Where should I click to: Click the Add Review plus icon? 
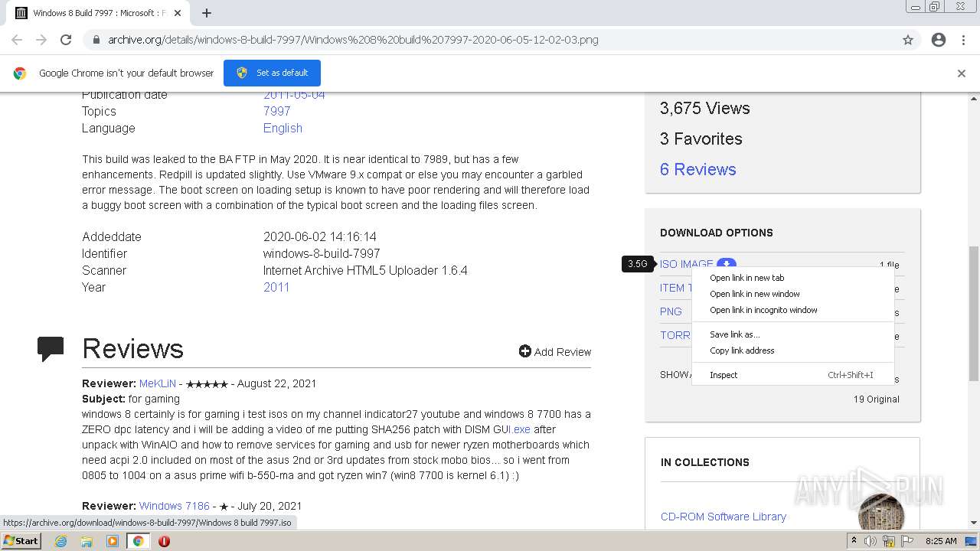tap(524, 351)
